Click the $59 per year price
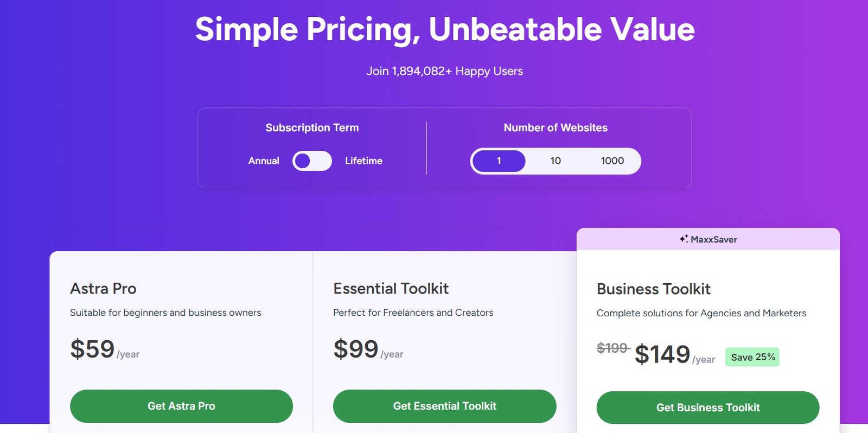Viewport: 868px width, 433px height. 93,349
